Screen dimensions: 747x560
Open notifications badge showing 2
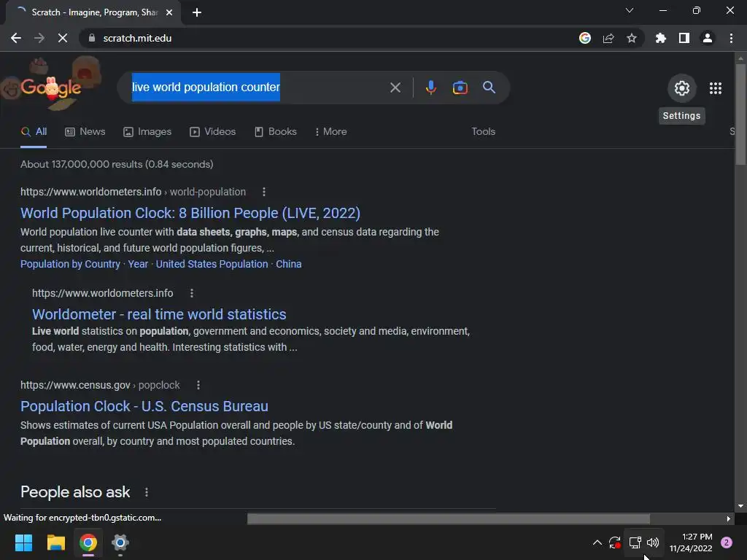(727, 542)
